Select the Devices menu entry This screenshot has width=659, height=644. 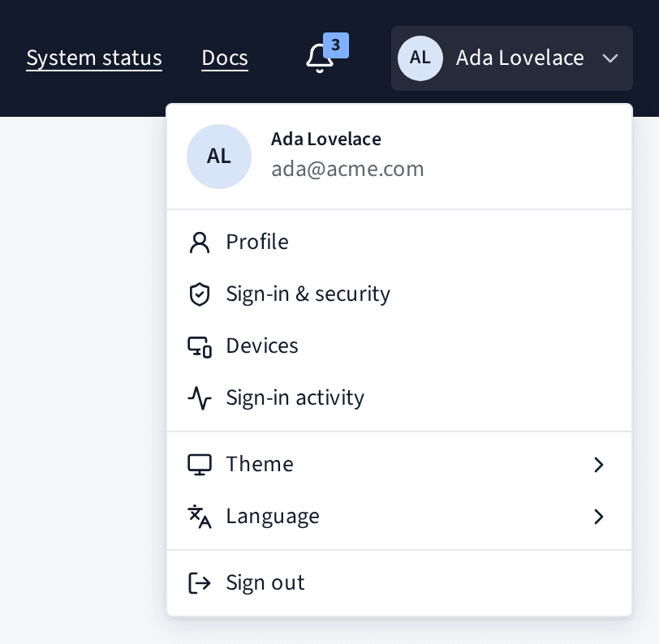399,346
